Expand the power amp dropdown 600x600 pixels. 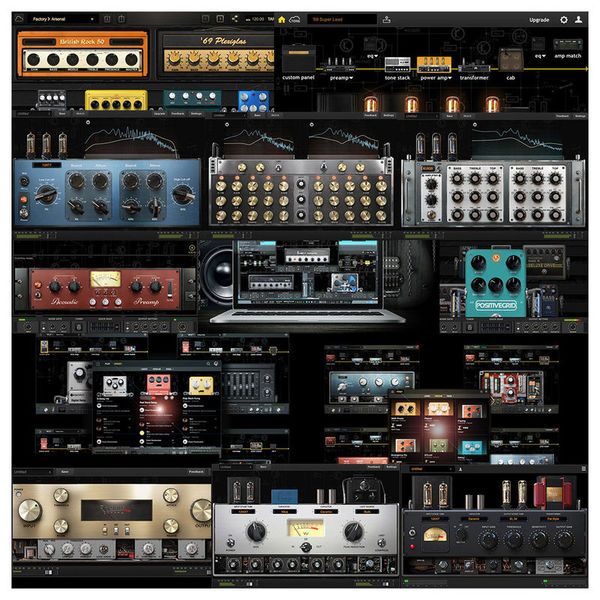click(450, 78)
